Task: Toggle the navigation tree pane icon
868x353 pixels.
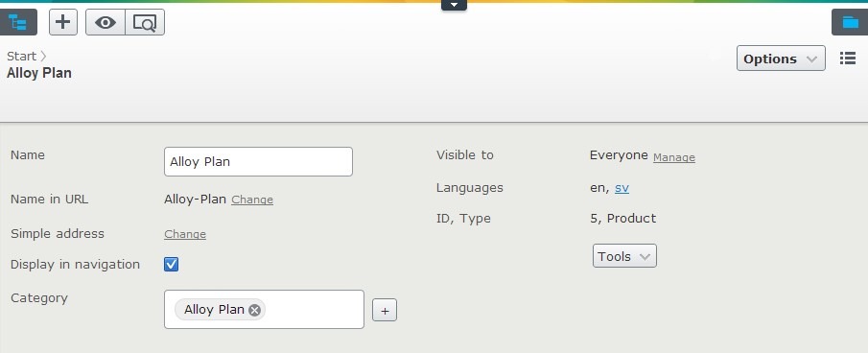Action: coord(18,22)
